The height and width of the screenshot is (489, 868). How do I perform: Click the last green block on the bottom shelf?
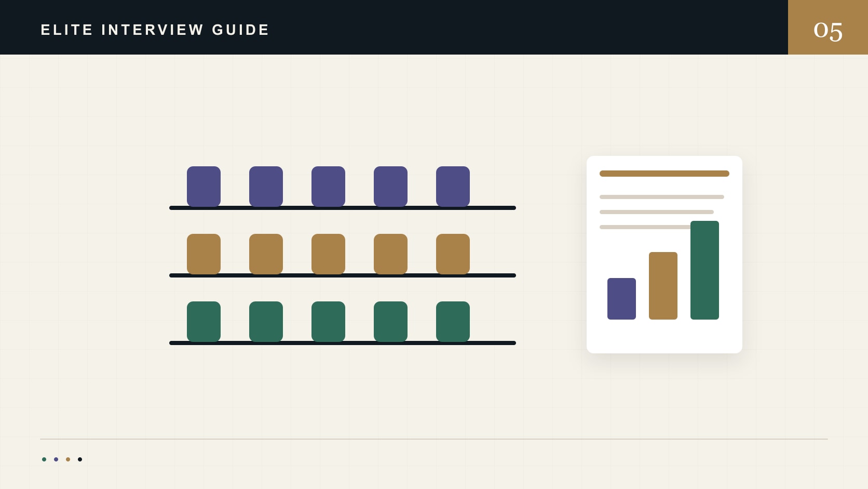(453, 322)
